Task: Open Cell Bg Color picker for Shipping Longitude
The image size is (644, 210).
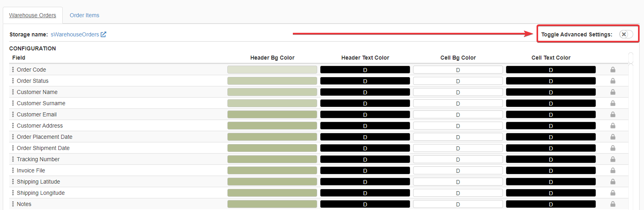Action: (458, 193)
